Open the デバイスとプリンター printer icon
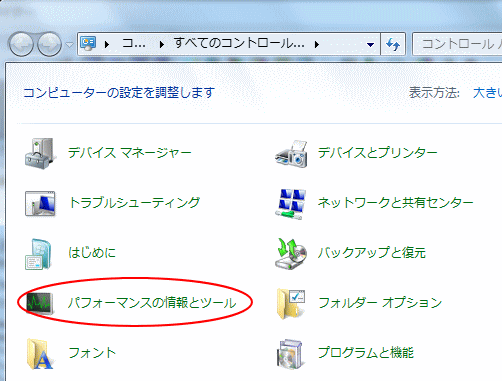Viewport: 502px width, 381px height. (x=291, y=154)
